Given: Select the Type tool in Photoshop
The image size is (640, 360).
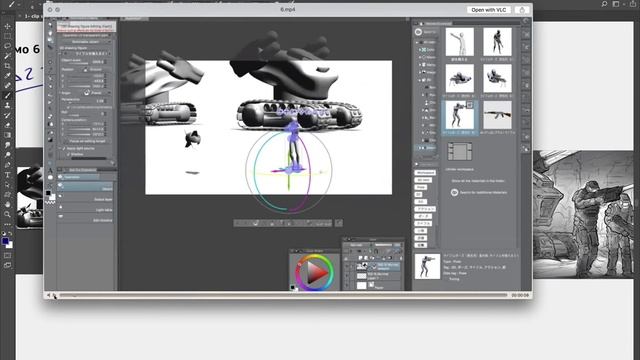Looking at the screenshot, I should pyautogui.click(x=7, y=175).
